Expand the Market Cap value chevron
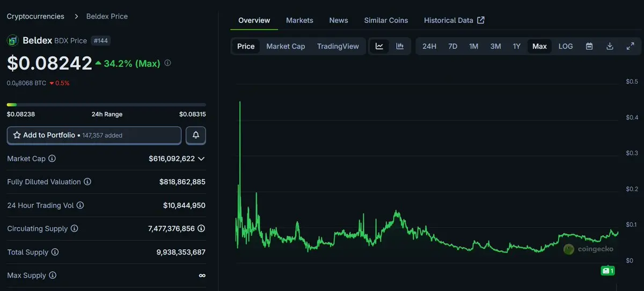This screenshot has height=291, width=644. point(201,159)
